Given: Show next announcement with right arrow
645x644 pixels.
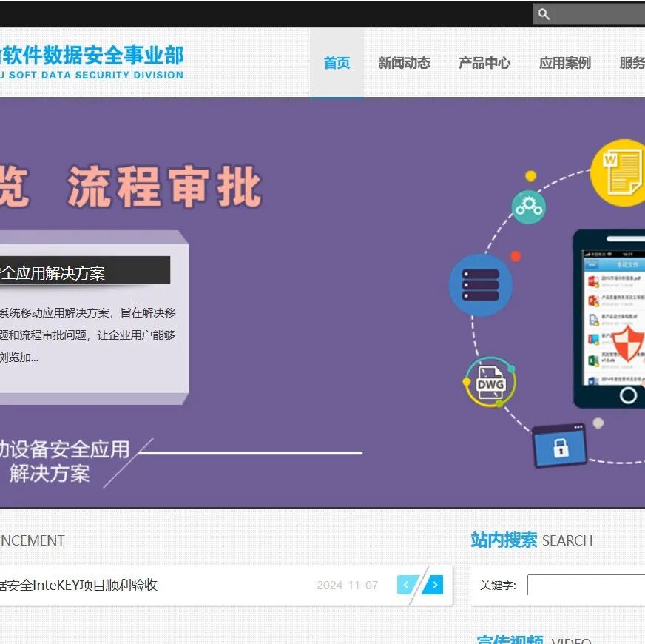Looking at the screenshot, I should [434, 585].
